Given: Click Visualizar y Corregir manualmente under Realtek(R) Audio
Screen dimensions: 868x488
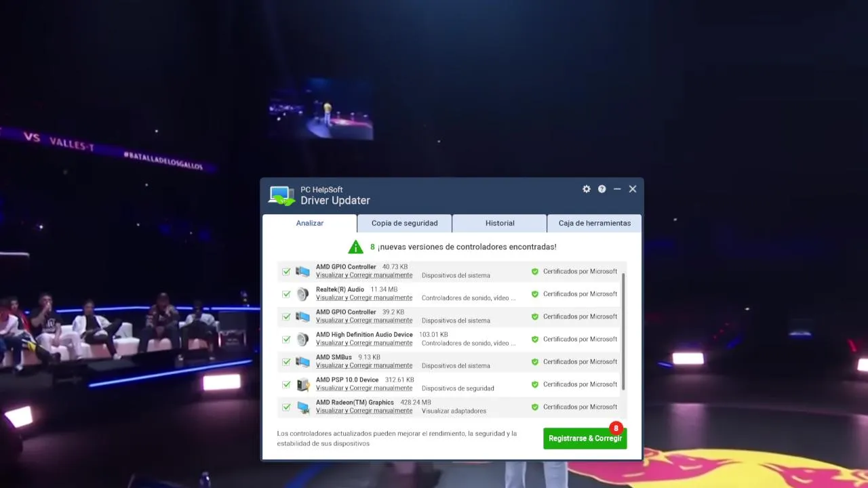Looking at the screenshot, I should (364, 298).
